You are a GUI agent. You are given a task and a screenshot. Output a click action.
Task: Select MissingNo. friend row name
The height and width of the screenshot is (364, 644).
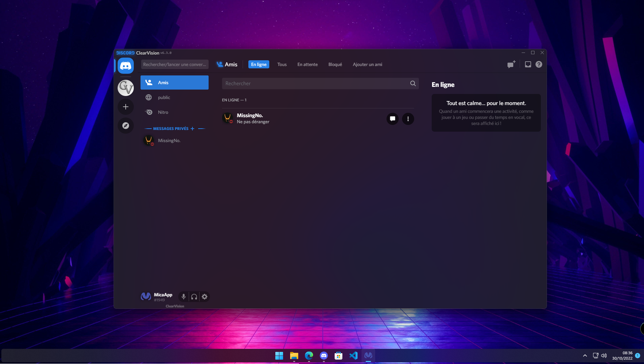pos(250,115)
